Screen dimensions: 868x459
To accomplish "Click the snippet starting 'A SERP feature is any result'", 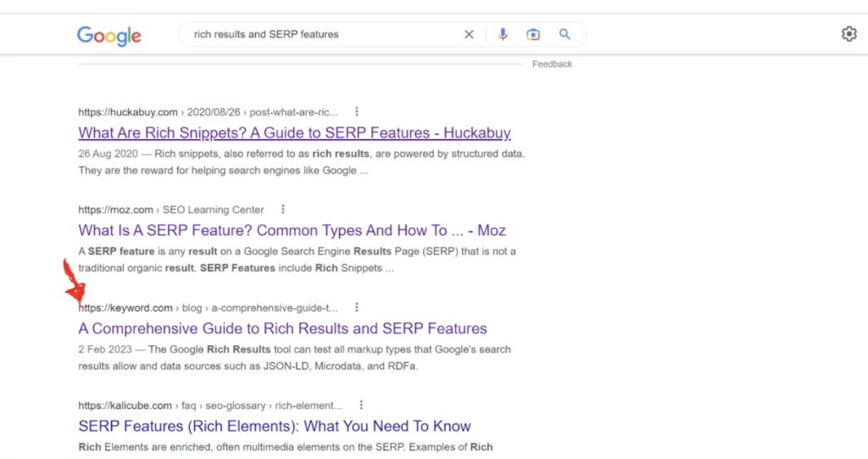I will pos(297,260).
